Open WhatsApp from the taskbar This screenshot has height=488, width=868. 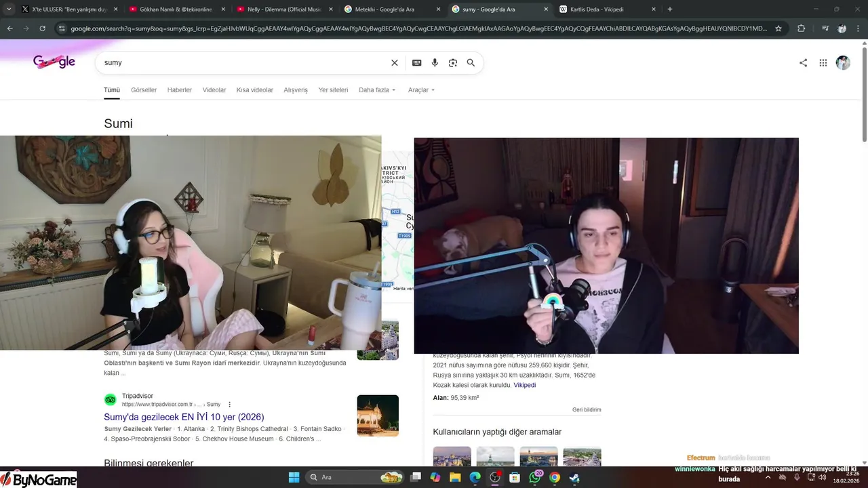pos(535,477)
